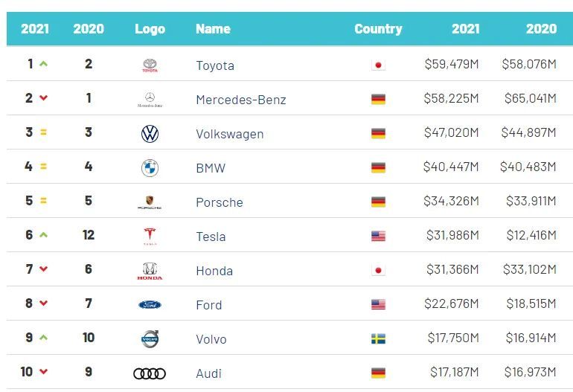Viewport: 573px width, 392px height.
Task: Sort by the Name column header
Action: pos(213,29)
